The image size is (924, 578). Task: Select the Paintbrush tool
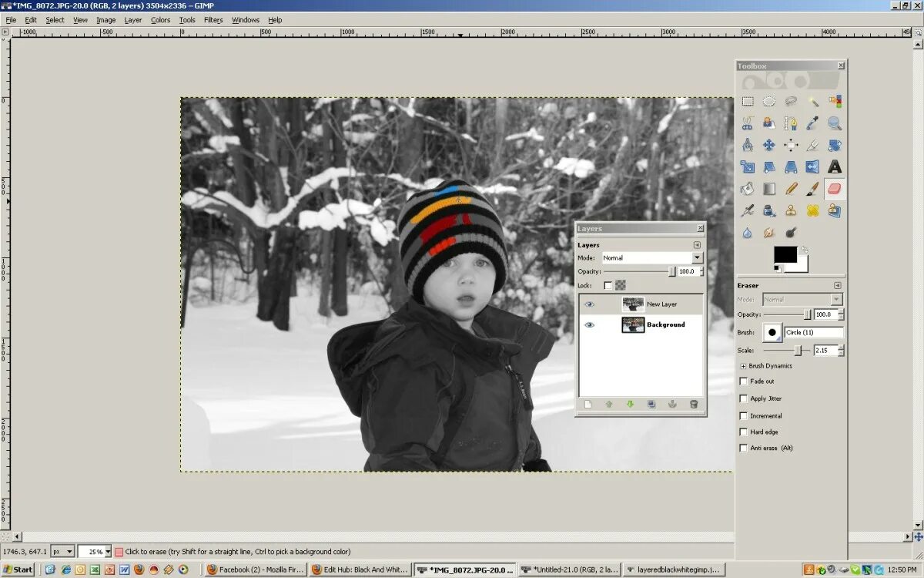[813, 188]
